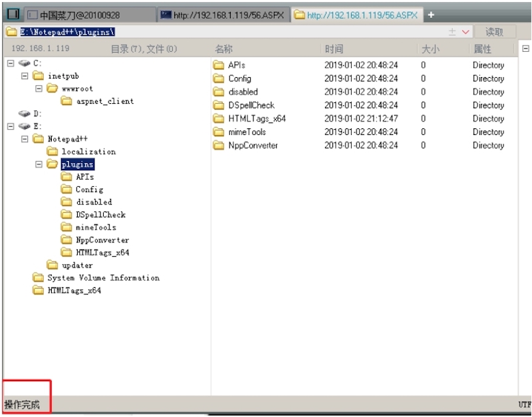This screenshot has width=532, height=417.
Task: Click the NppConverter folder icon in file list
Action: pos(219,145)
